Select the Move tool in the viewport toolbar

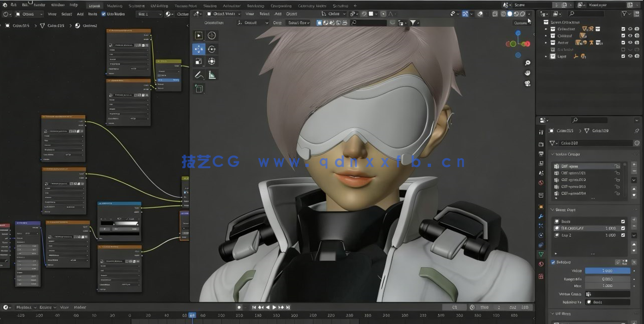tap(199, 49)
